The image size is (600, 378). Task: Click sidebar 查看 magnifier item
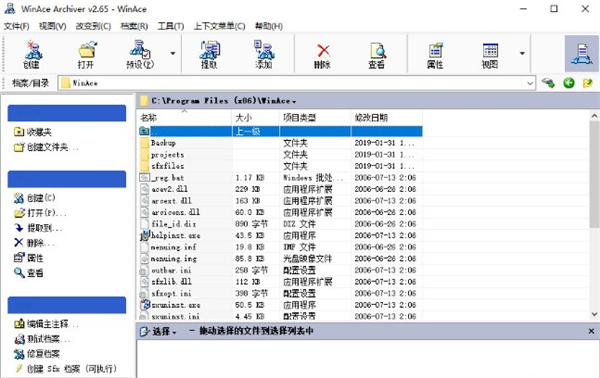point(29,273)
